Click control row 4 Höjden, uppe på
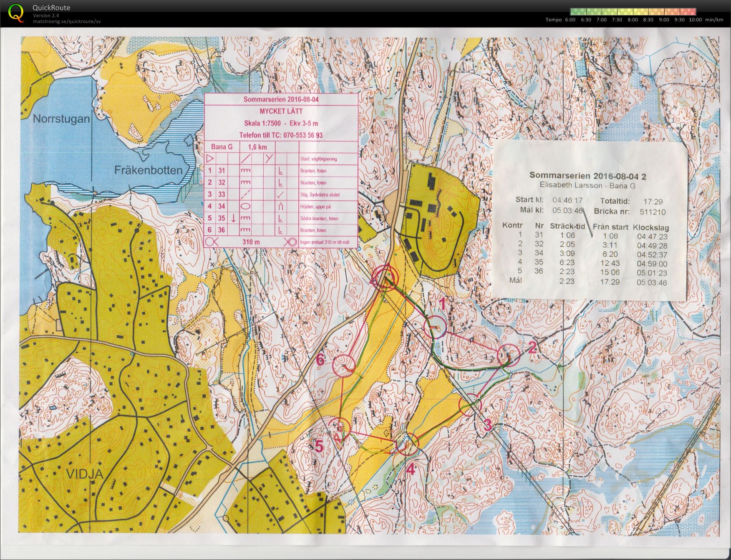This screenshot has height=560, width=731. tap(281, 206)
